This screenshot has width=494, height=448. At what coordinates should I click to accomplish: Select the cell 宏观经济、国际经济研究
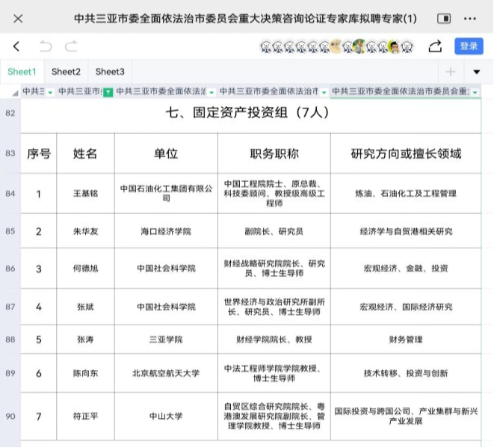(406, 307)
